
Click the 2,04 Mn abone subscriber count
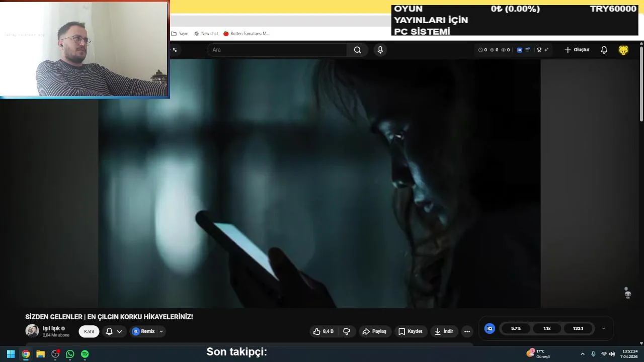point(56,335)
